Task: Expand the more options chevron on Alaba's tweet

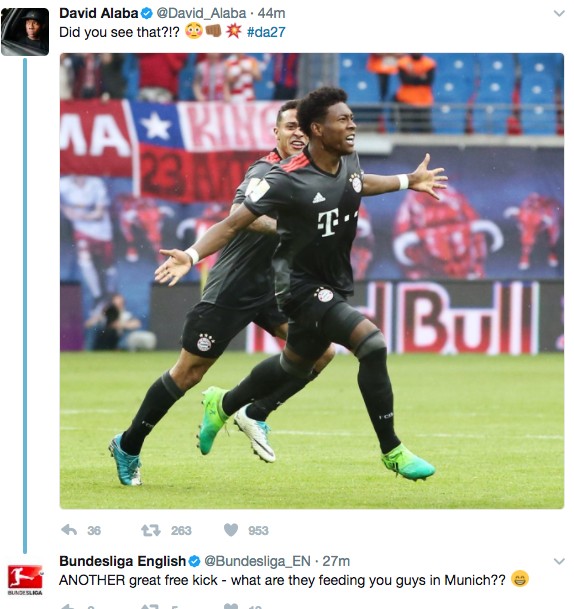Action: pyautogui.click(x=559, y=14)
